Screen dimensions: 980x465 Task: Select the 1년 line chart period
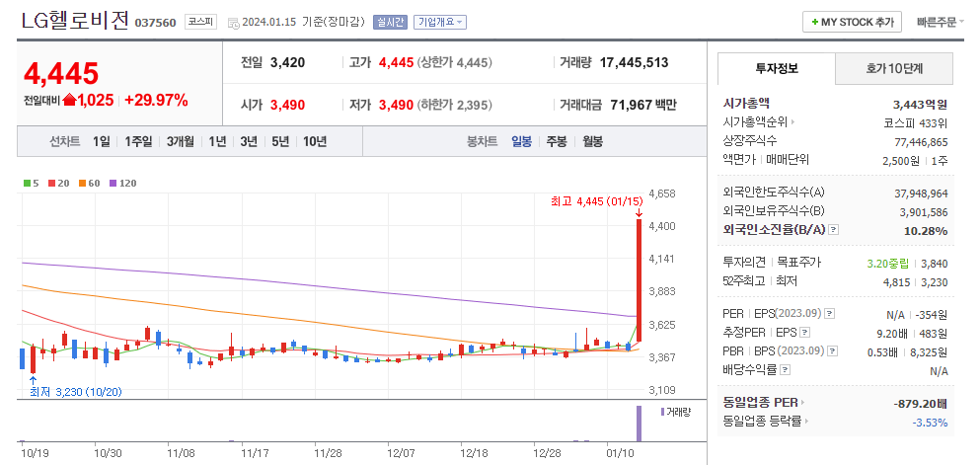tap(217, 141)
